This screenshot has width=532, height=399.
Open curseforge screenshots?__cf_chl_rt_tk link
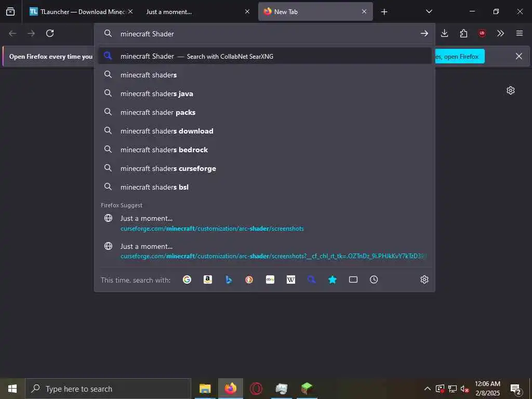(x=264, y=251)
